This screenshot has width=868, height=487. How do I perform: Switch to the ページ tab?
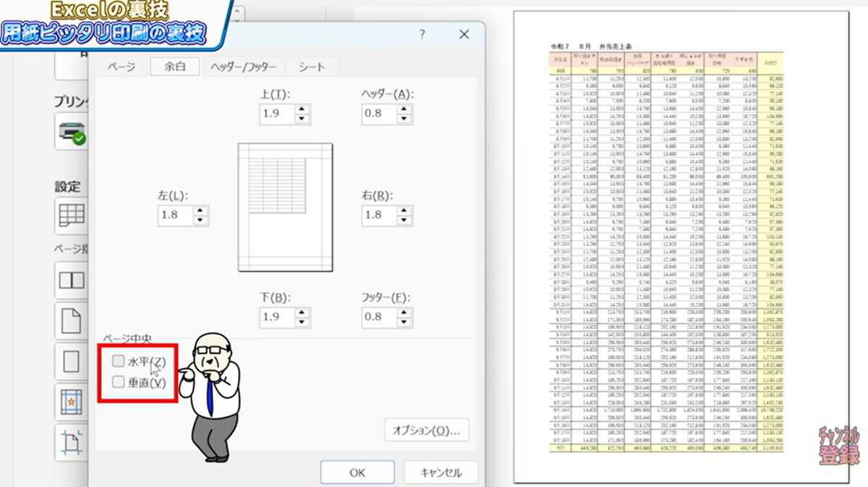click(122, 67)
